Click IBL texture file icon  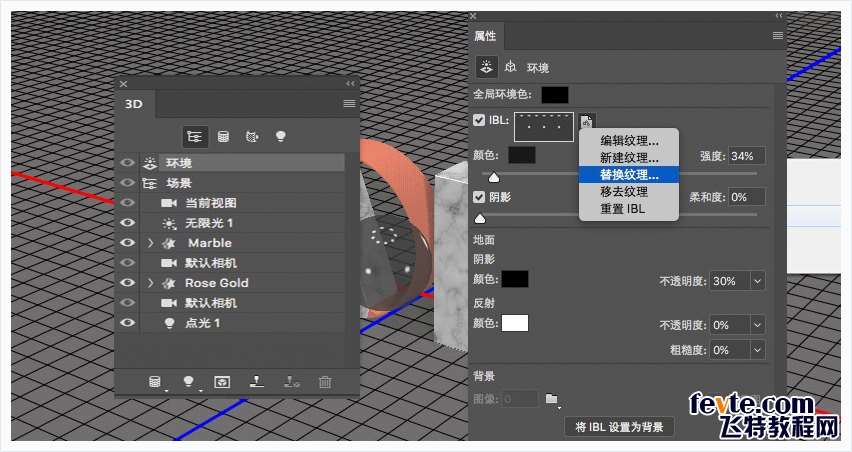pos(586,122)
